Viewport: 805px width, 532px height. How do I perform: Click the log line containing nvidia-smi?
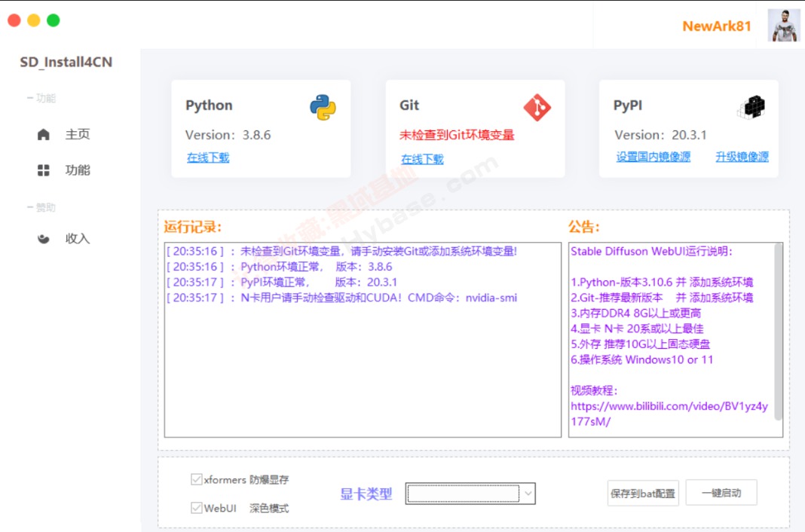point(341,298)
